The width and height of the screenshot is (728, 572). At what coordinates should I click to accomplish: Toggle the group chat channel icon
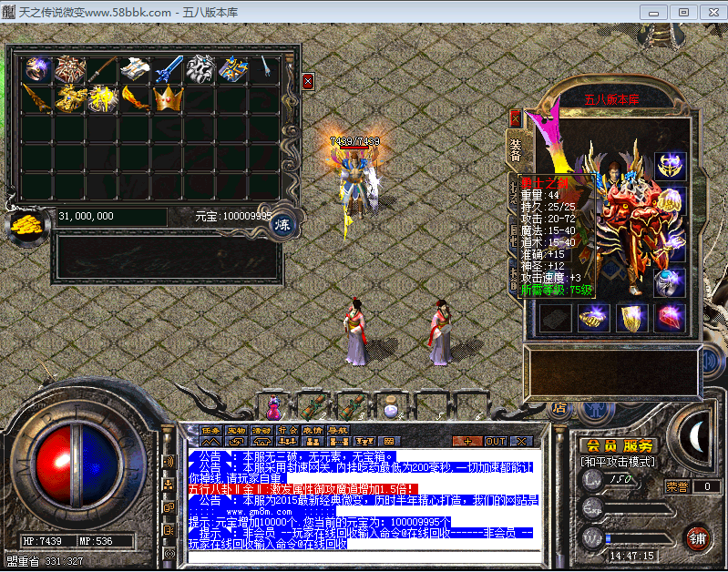click(169, 485)
